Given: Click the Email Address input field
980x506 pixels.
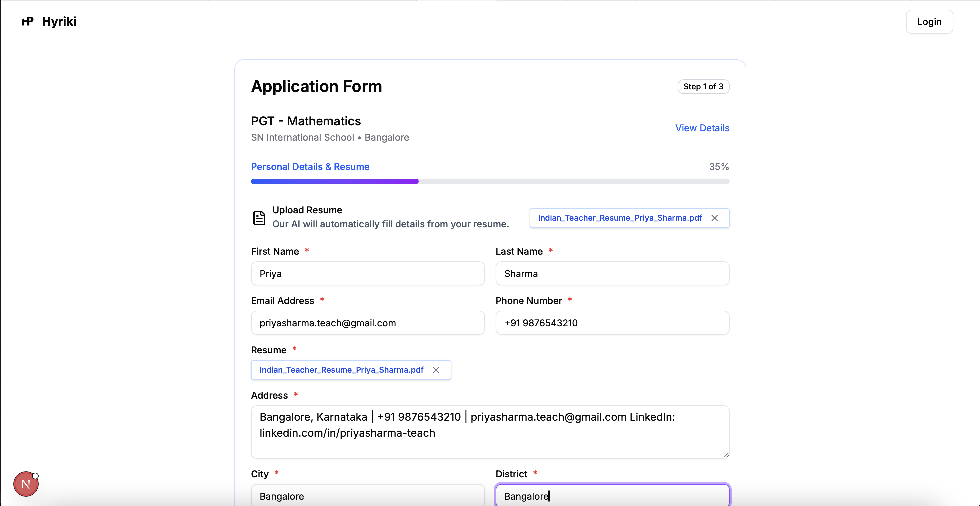Looking at the screenshot, I should point(367,323).
